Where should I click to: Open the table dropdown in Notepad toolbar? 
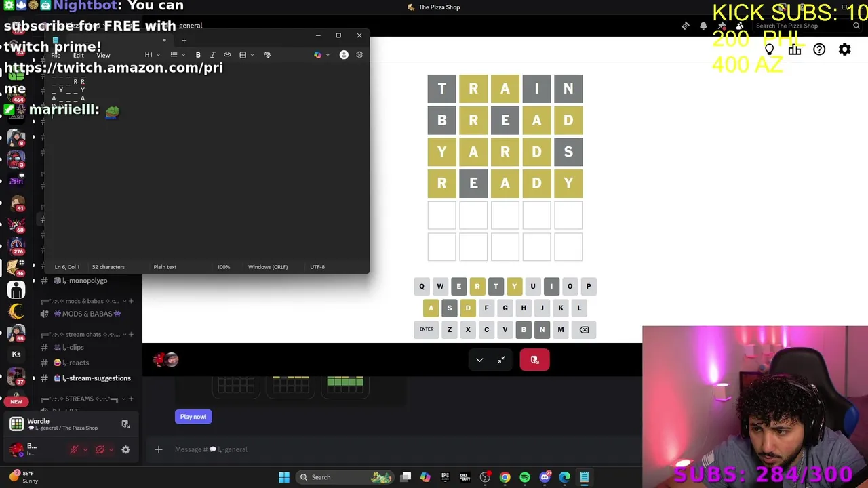246,55
